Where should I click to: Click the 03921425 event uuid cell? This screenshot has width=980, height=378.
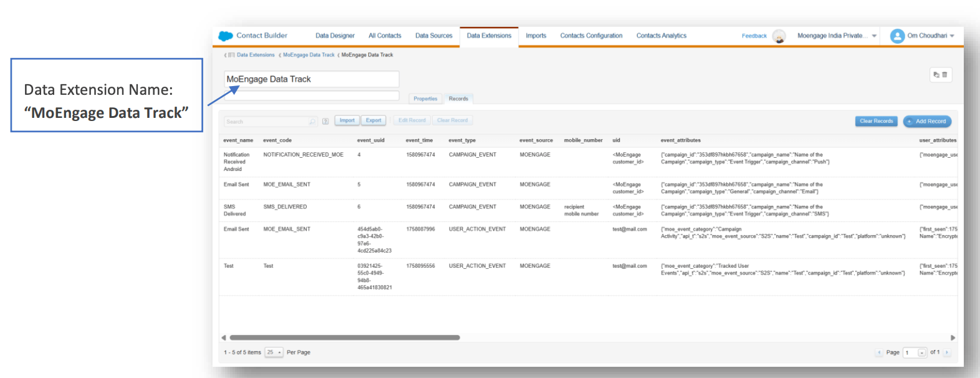[x=375, y=277]
